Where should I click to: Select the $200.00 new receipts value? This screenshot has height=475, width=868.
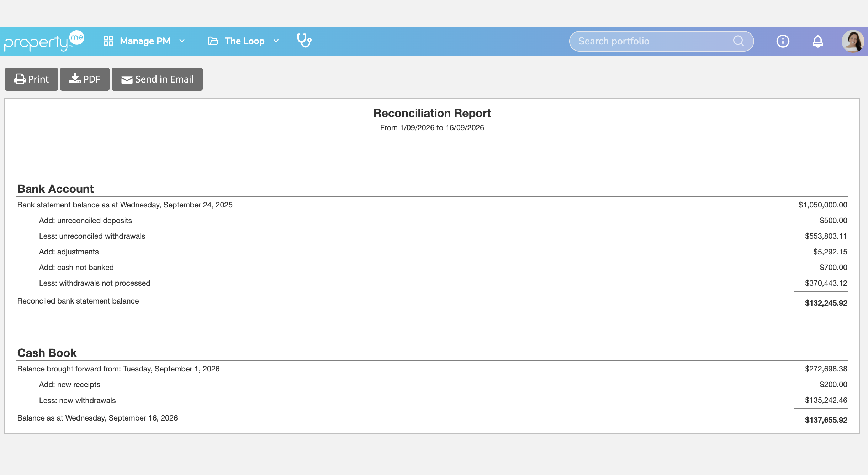(833, 385)
